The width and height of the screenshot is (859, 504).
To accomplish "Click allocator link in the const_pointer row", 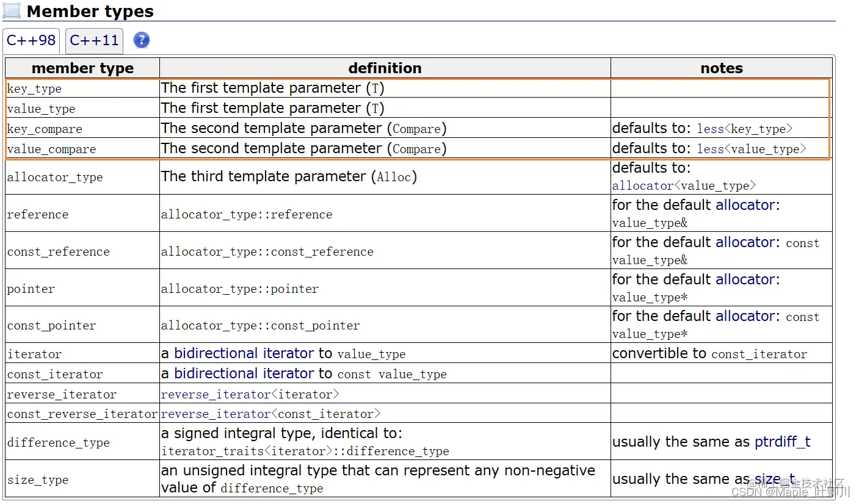I will tap(747, 316).
